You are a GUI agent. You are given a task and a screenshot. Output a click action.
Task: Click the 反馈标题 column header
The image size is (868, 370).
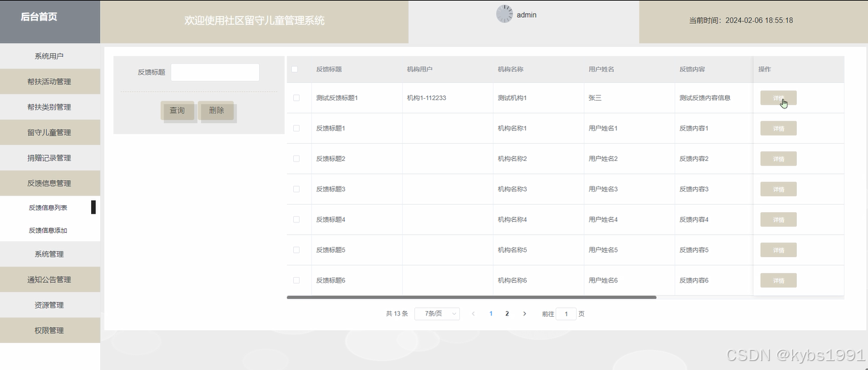click(x=329, y=69)
